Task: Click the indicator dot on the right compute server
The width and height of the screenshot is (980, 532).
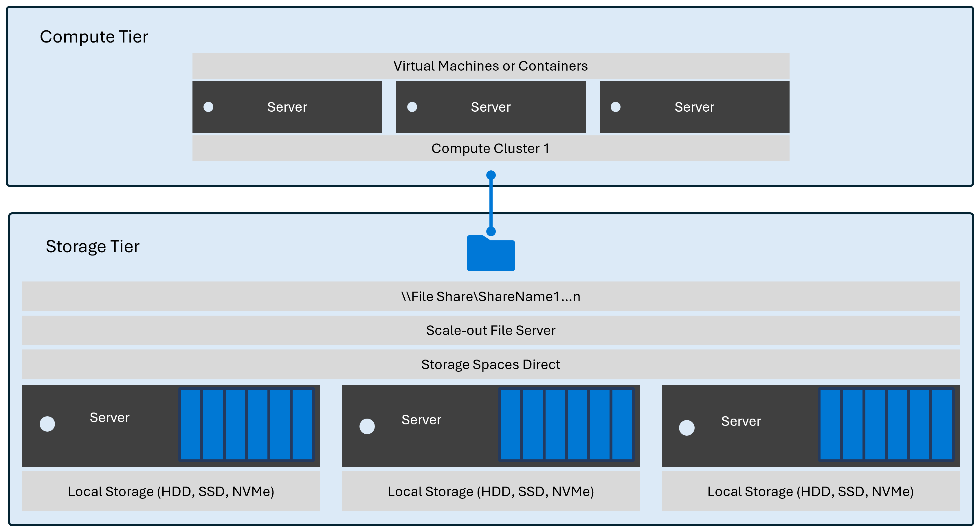Action: click(616, 107)
